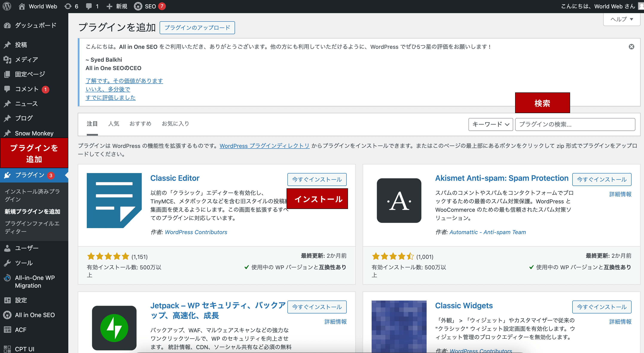The image size is (644, 353).
Task: Dismiss the All in One SEO notice
Action: pos(631,47)
